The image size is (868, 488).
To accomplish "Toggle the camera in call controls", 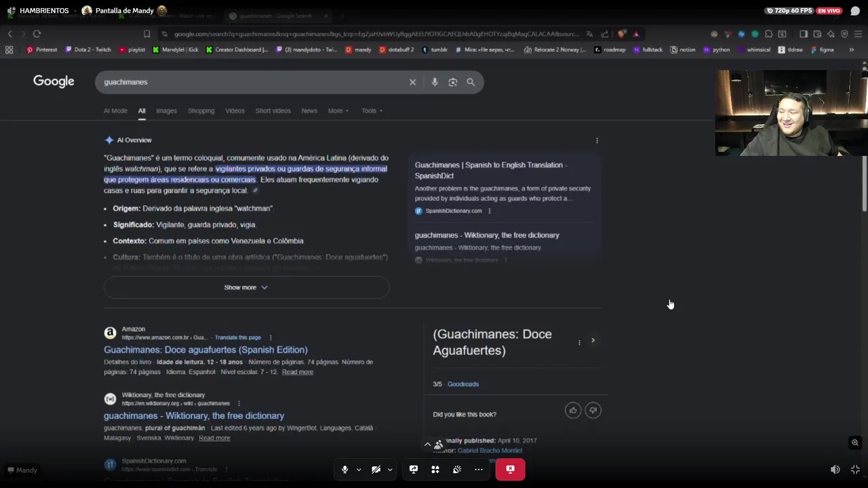I will click(x=376, y=469).
